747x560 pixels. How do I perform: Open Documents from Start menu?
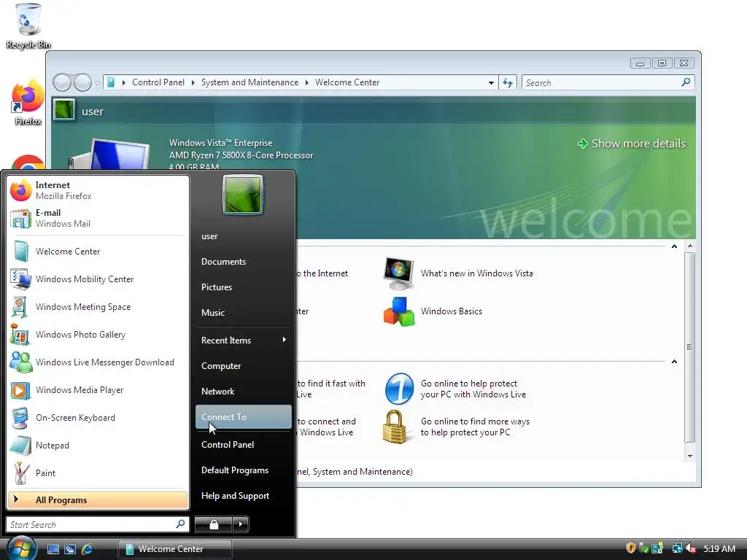pos(244,262)
